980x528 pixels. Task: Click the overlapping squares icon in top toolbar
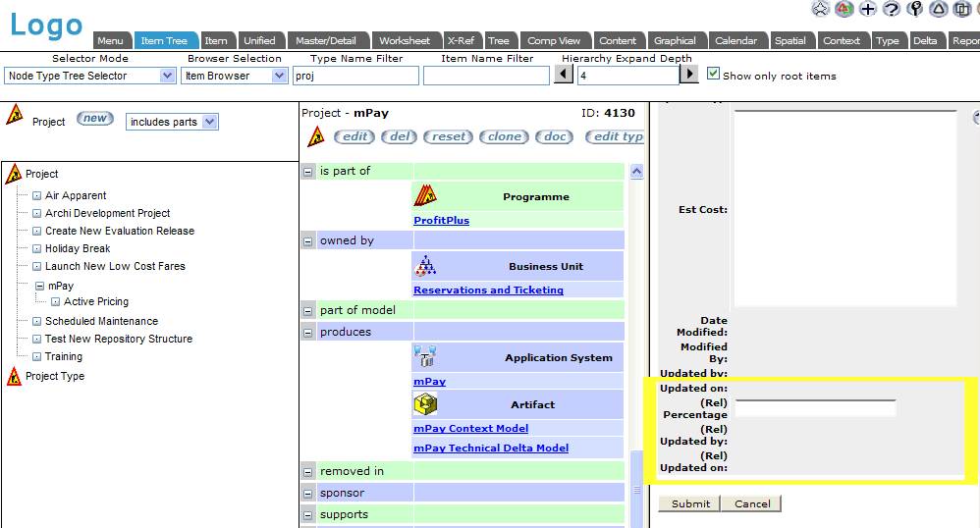tap(961, 9)
